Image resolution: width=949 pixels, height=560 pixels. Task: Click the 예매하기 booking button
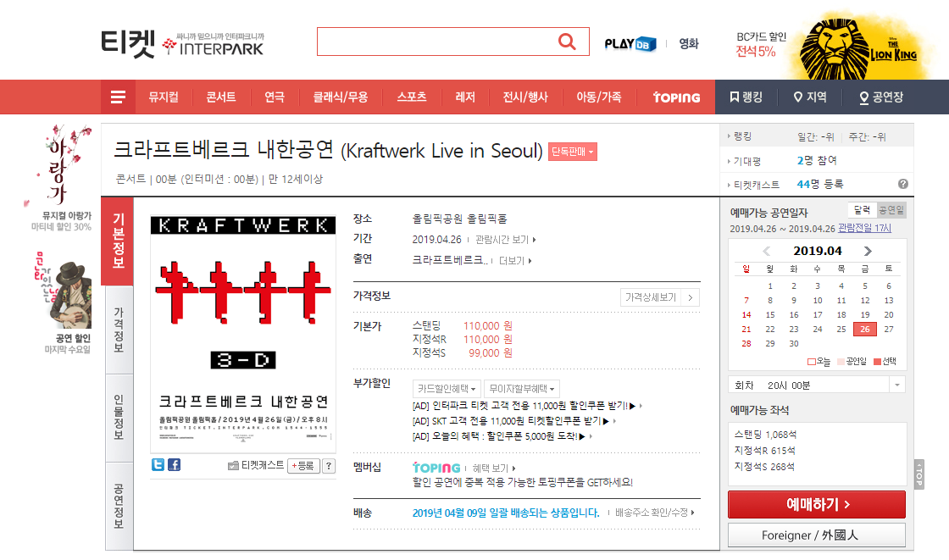tap(817, 504)
